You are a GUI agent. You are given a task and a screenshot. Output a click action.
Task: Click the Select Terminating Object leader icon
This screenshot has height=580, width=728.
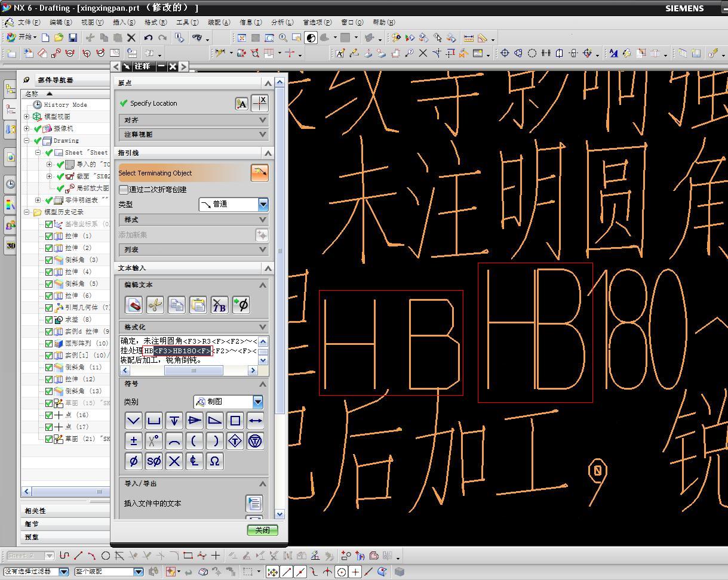click(259, 172)
